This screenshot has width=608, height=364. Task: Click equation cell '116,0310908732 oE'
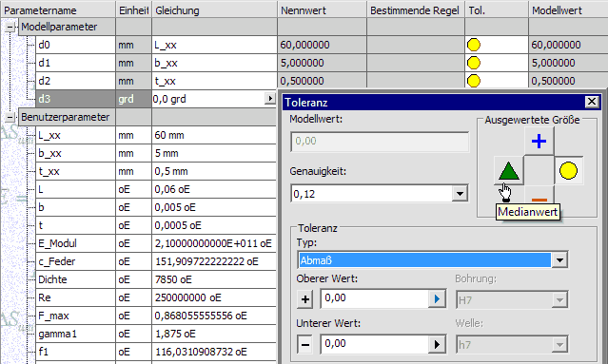214,352
